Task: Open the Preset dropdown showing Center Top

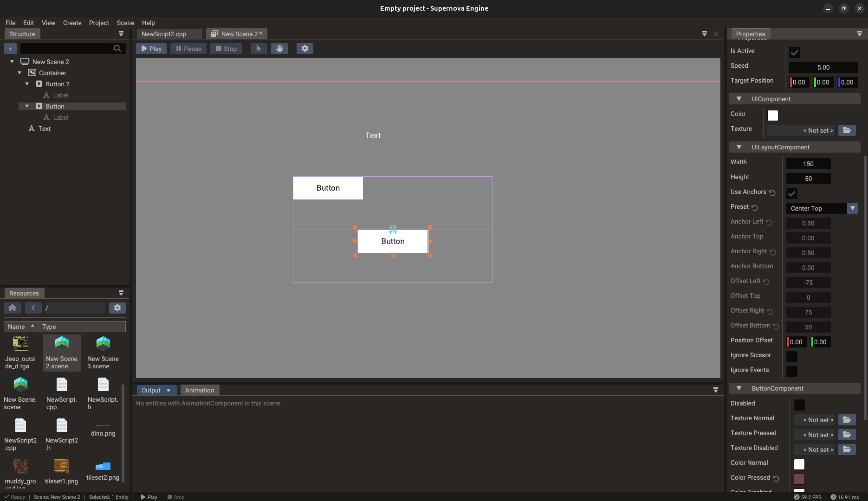Action: tap(853, 208)
